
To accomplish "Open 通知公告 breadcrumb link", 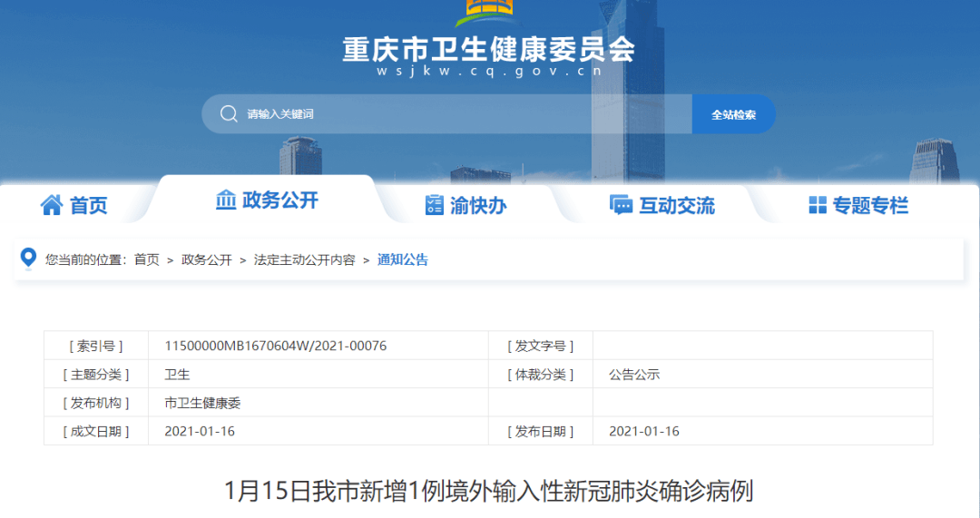I will click(x=403, y=259).
